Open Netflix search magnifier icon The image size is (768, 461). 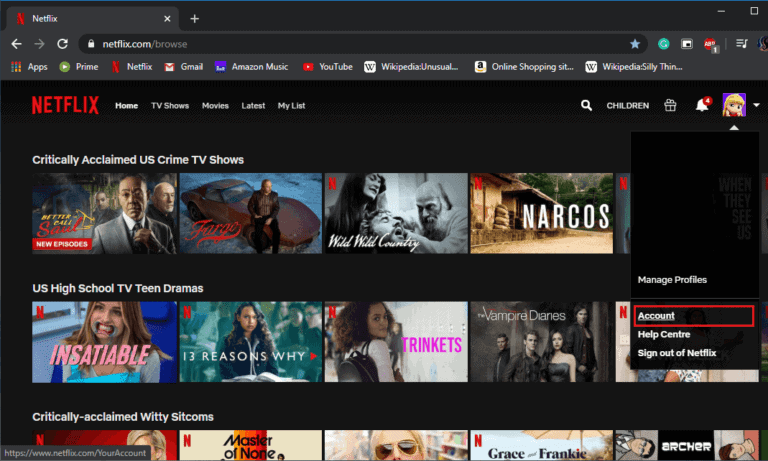click(586, 105)
